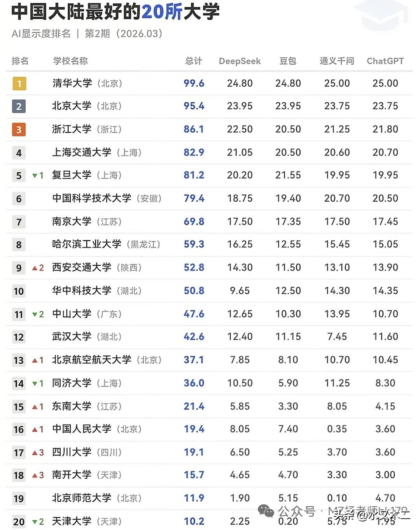Click the subtitle AI显示度排名 第2期
The height and width of the screenshot is (530, 420).
pos(87,33)
